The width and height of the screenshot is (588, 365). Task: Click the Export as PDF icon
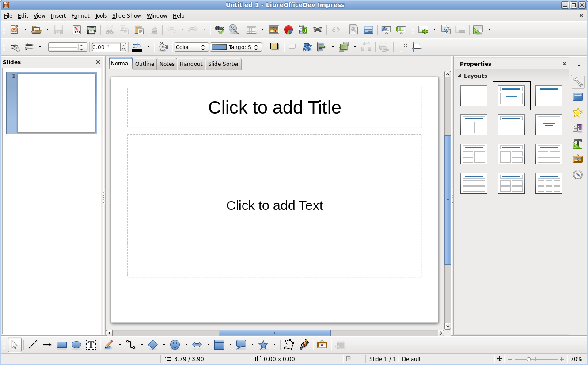(77, 30)
